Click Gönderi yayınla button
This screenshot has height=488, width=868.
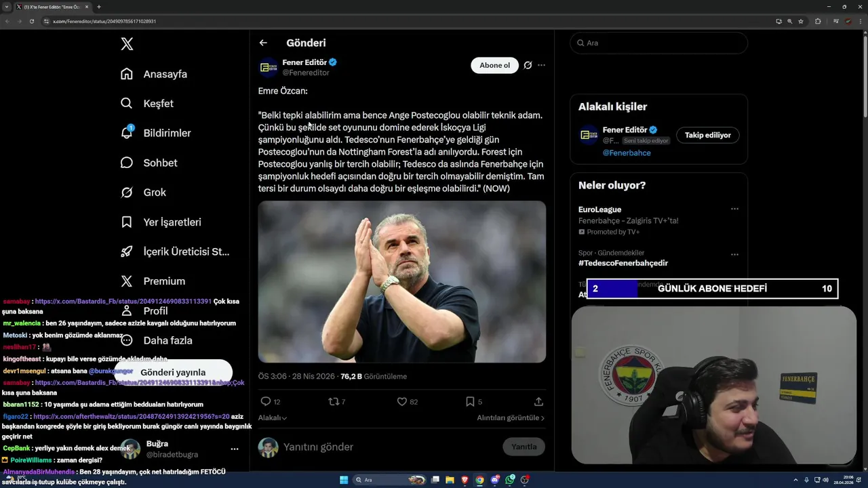(173, 372)
